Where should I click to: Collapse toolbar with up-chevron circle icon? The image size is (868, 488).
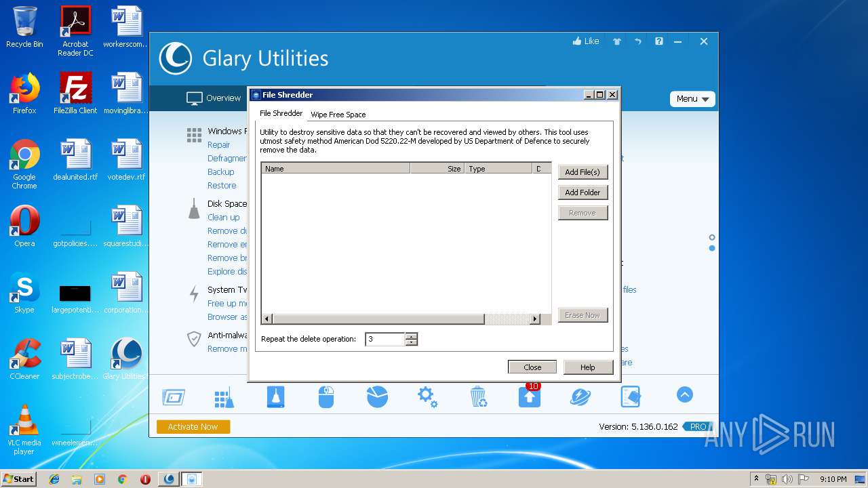[x=685, y=394]
